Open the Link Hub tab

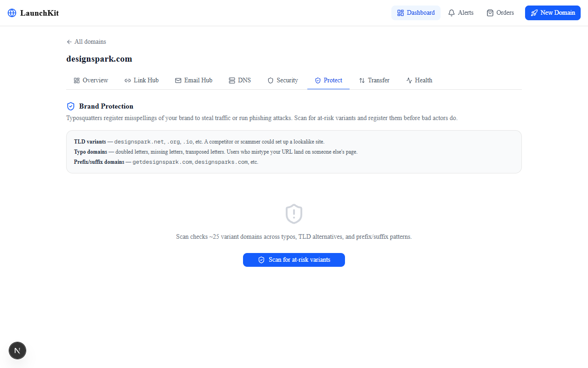coord(141,80)
